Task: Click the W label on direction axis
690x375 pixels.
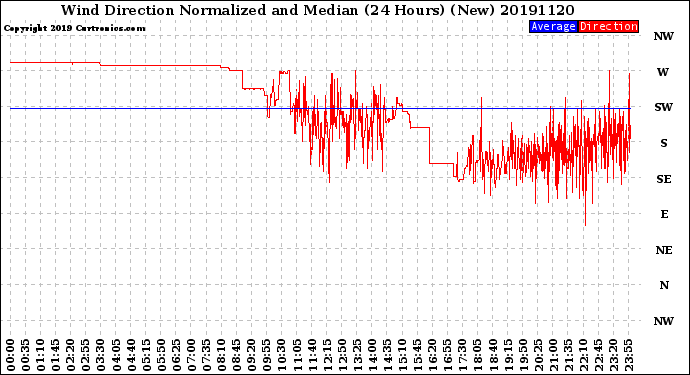Action: click(x=663, y=72)
